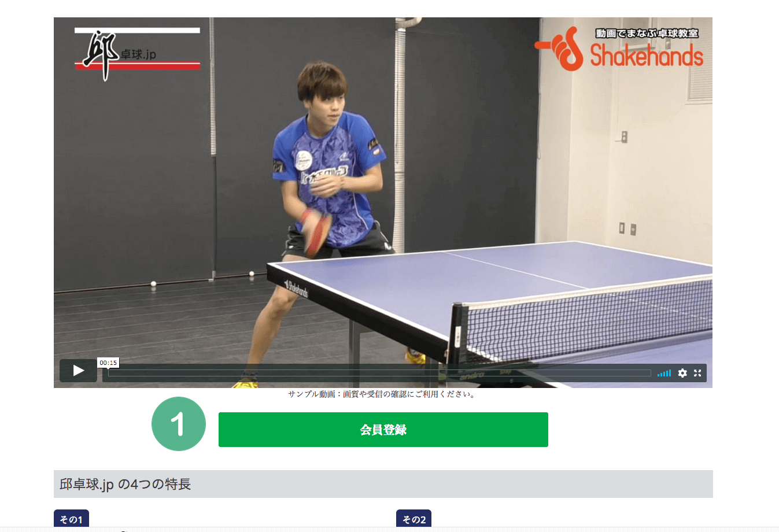The height and width of the screenshot is (532, 779).
Task: Click the 動画でまなぶ卓球教室 tagline text
Action: click(647, 34)
